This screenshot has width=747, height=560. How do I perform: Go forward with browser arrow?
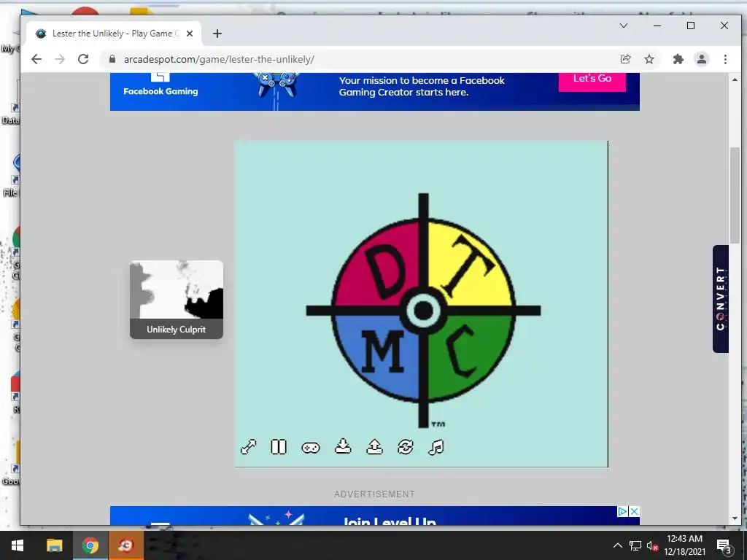(60, 59)
